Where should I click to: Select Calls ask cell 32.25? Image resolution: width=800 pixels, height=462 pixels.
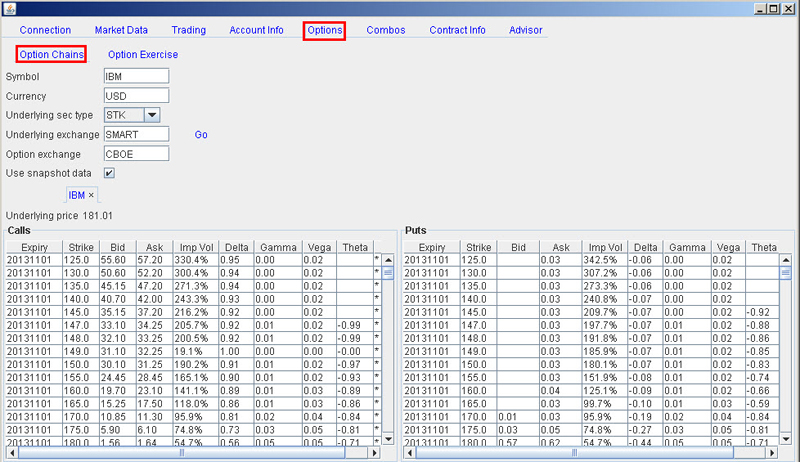pyautogui.click(x=155, y=352)
